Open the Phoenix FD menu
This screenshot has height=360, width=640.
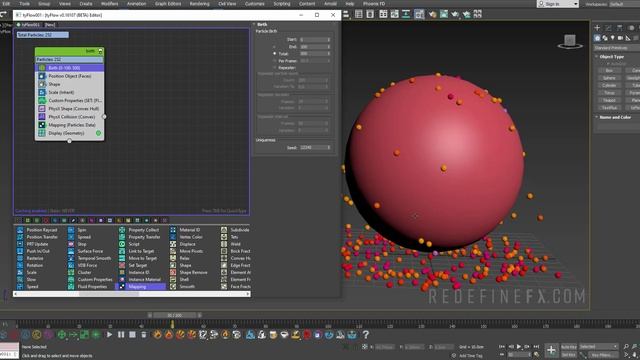[374, 4]
